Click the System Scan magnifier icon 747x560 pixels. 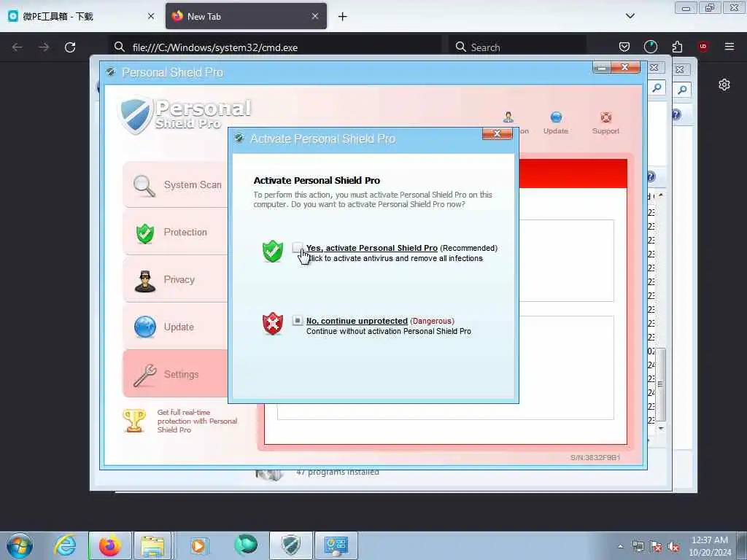pos(144,186)
